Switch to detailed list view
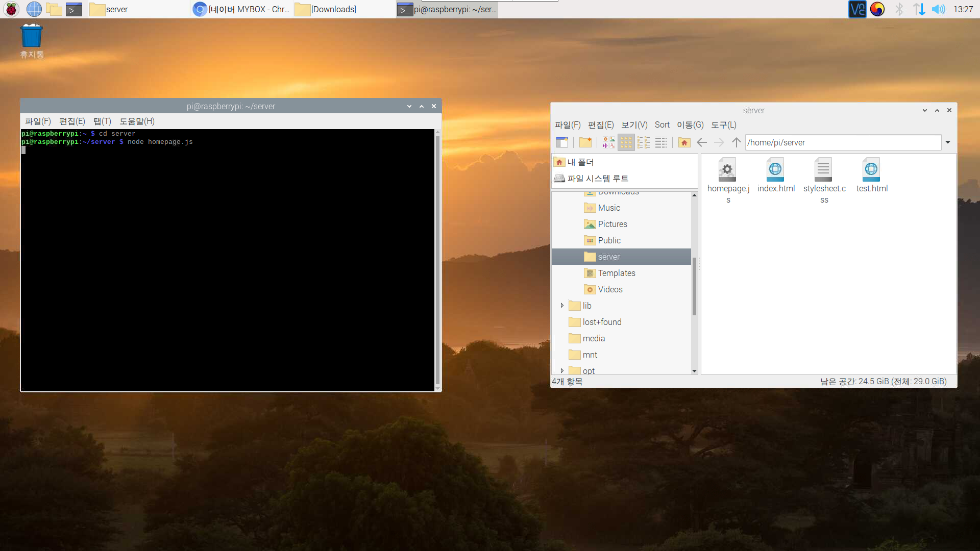The image size is (980, 551). [x=661, y=142]
